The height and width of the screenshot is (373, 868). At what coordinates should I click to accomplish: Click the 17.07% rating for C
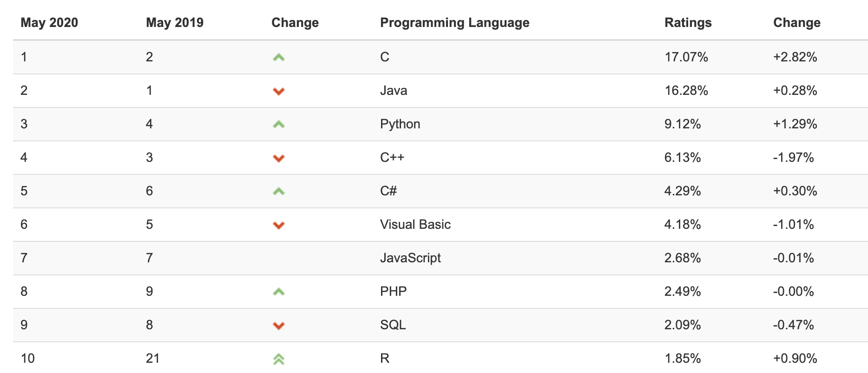(x=686, y=57)
